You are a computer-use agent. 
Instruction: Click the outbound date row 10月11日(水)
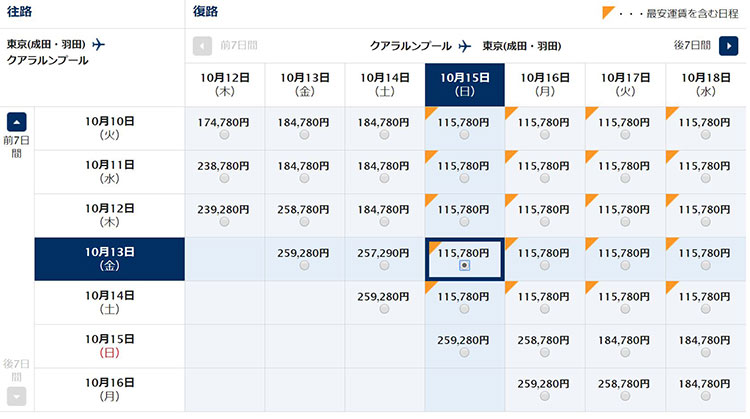[x=110, y=172]
